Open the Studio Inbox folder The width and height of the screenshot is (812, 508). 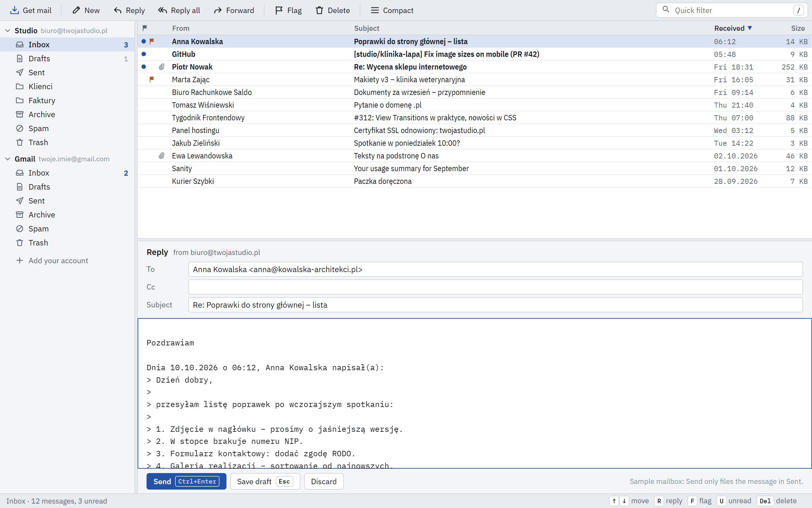(x=67, y=44)
